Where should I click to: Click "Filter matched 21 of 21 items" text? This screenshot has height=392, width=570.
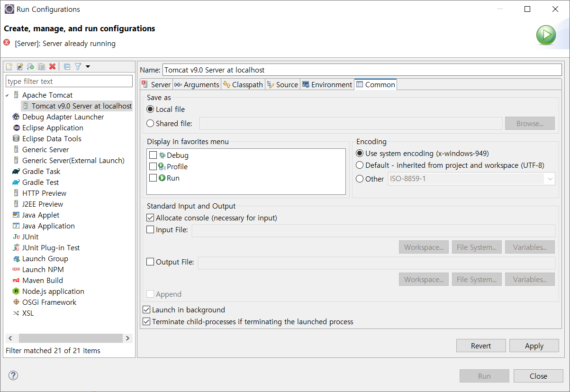(x=53, y=351)
